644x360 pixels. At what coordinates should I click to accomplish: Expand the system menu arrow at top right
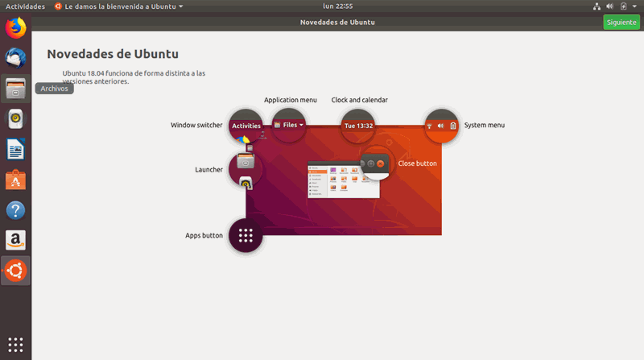(634, 6)
